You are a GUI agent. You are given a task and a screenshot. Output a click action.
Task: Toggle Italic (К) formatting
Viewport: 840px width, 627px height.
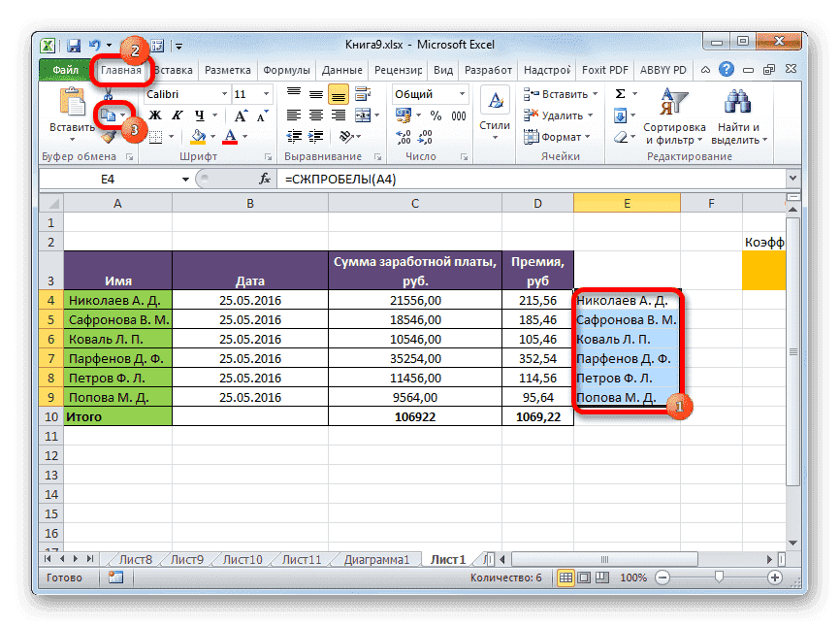[176, 115]
